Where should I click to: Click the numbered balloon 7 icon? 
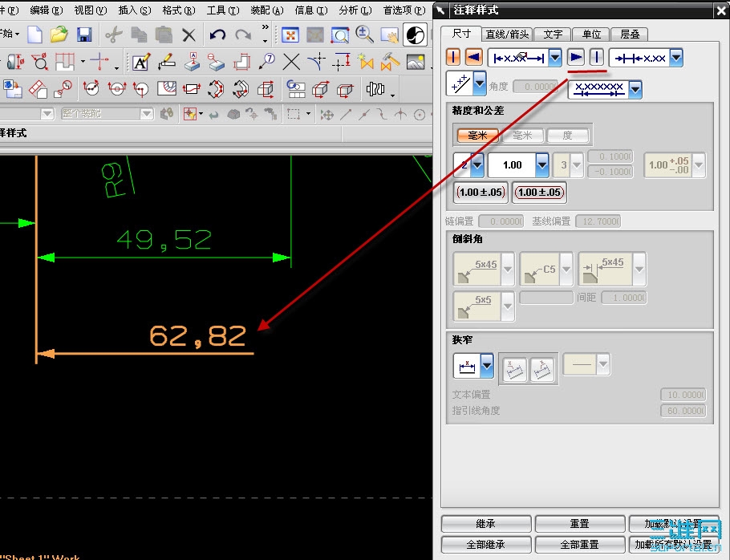[267, 62]
